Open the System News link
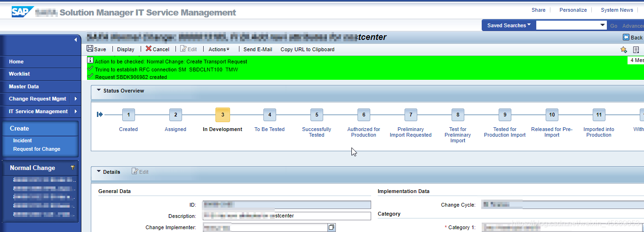The width and height of the screenshot is (644, 232). click(617, 10)
